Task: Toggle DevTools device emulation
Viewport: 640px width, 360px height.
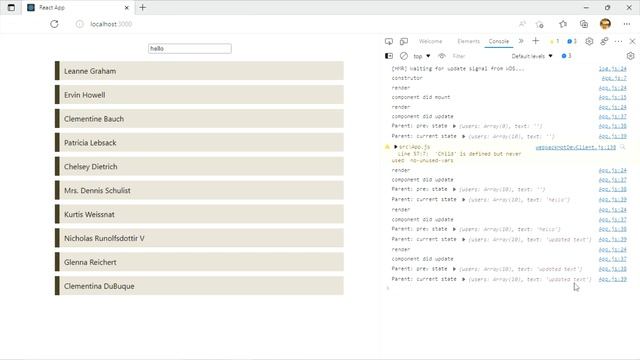Action: point(404,41)
